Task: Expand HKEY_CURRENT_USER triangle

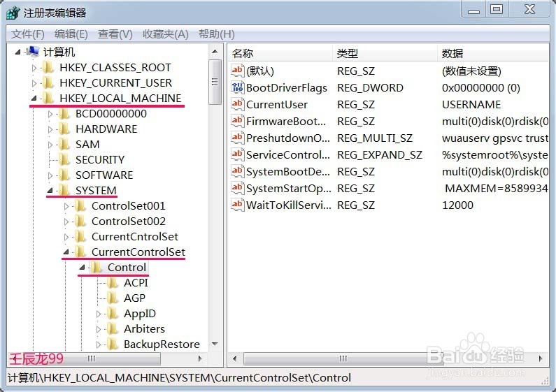Action: pos(34,83)
